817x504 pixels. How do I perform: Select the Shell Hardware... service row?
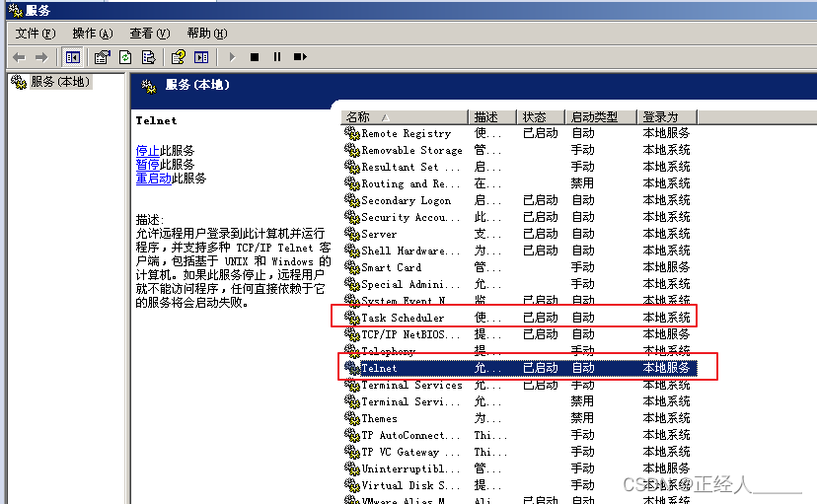pyautogui.click(x=519, y=251)
